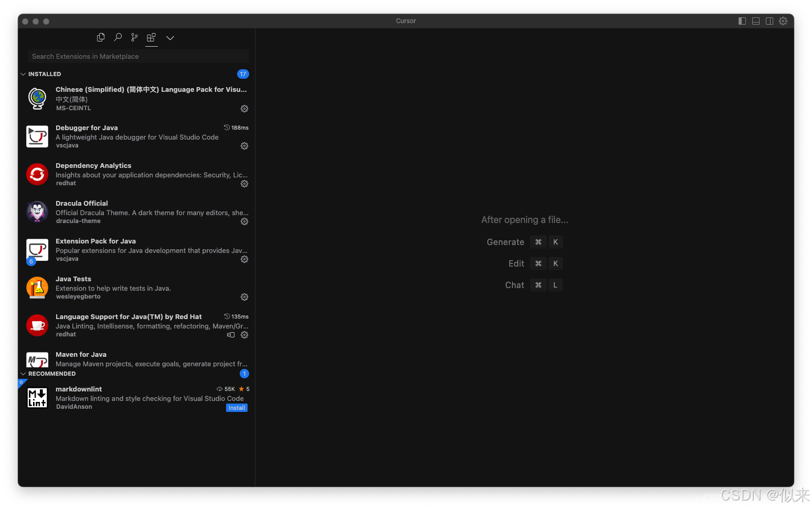Click the star rating on markdownlint
This screenshot has width=812, height=509.
pyautogui.click(x=244, y=389)
